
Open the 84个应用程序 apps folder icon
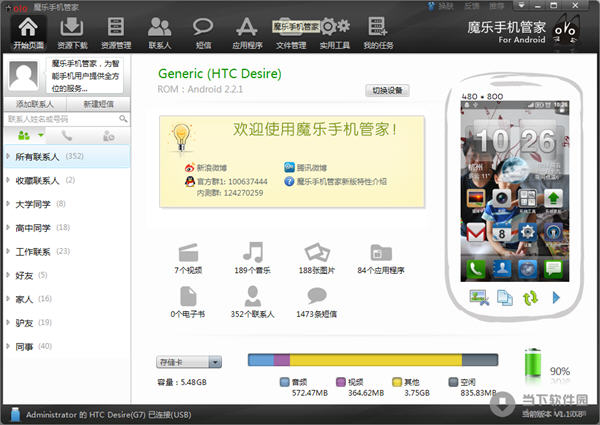click(381, 253)
